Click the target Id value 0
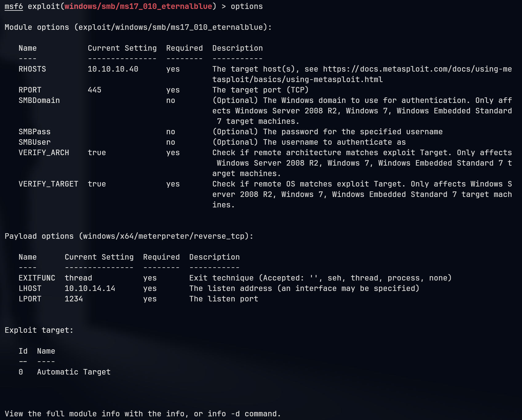This screenshot has height=420, width=522. pos(21,372)
